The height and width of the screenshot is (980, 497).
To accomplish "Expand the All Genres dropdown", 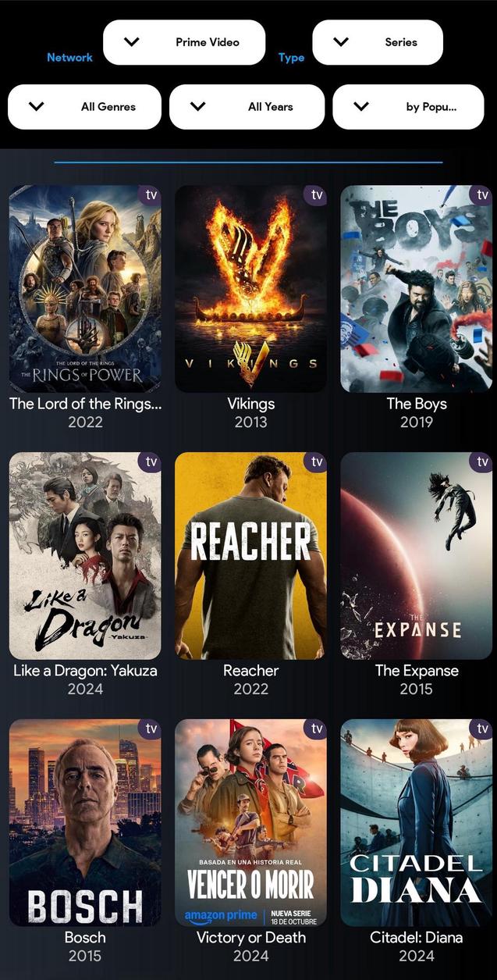I will pos(84,107).
